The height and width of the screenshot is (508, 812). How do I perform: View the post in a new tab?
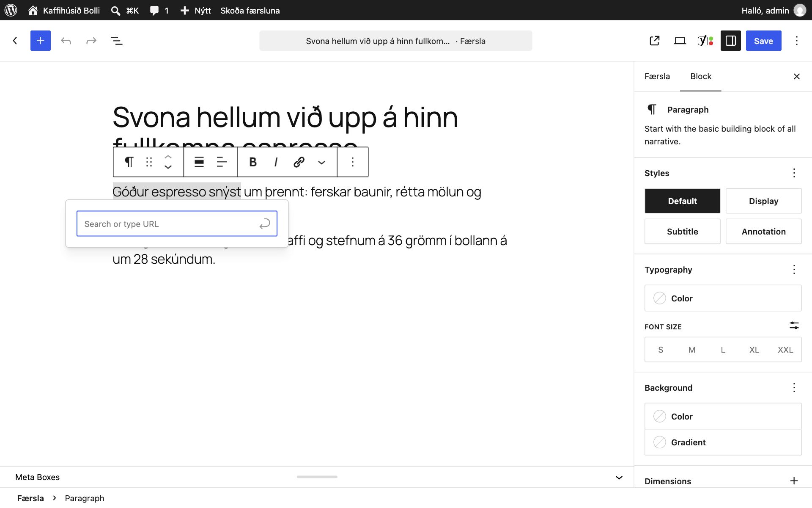click(x=655, y=41)
